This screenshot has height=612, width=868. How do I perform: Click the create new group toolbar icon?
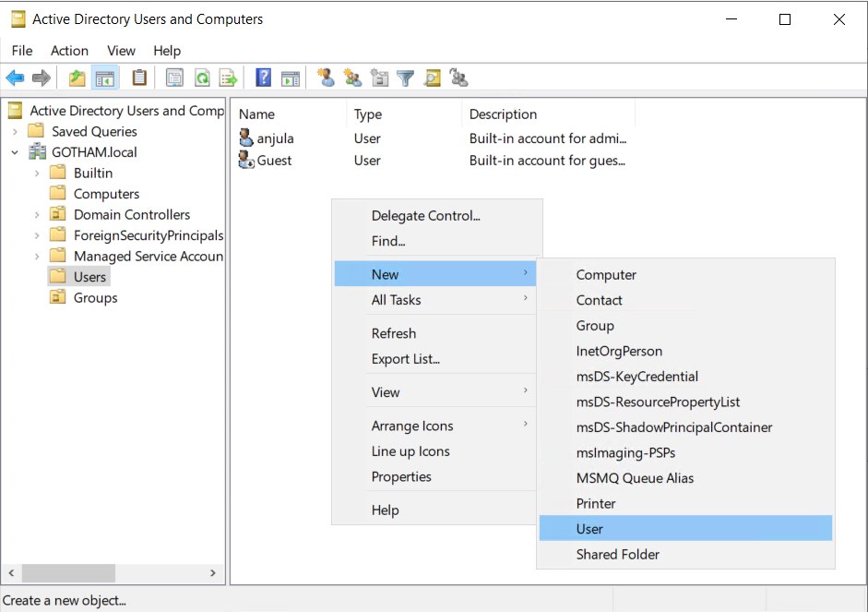click(x=351, y=78)
